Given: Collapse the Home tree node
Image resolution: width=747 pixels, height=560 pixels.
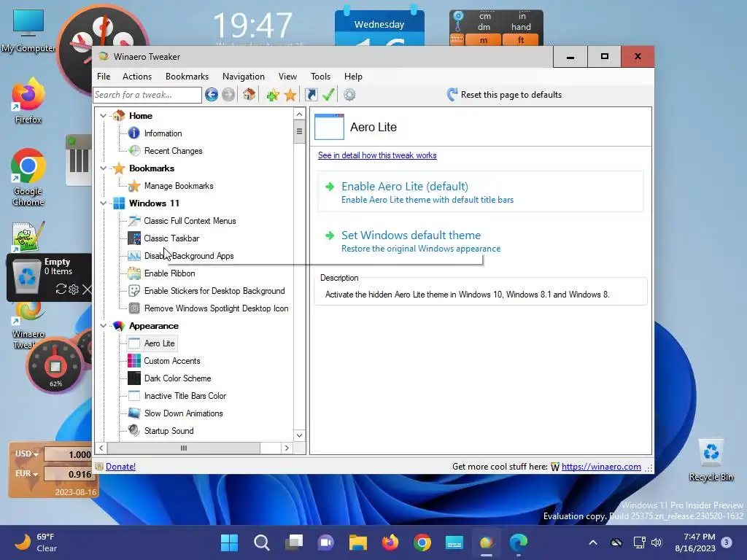Looking at the screenshot, I should [x=103, y=116].
